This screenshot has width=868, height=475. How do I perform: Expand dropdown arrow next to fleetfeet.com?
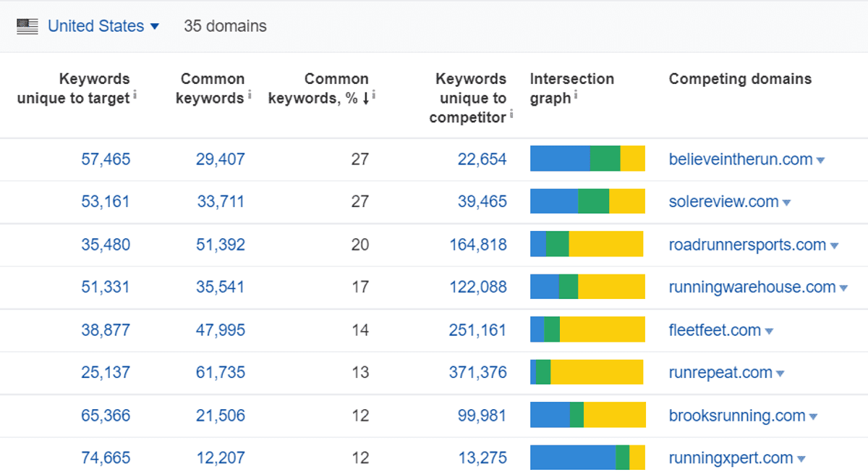(x=769, y=332)
